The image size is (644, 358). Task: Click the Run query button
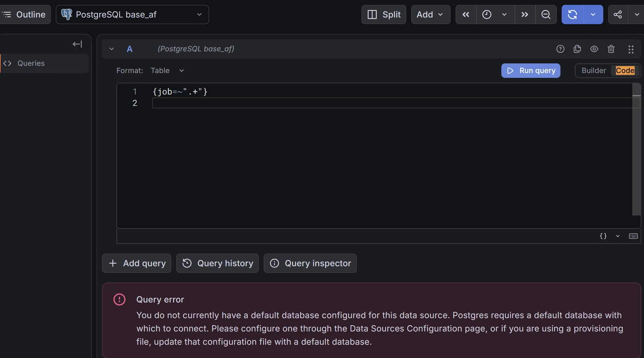[x=530, y=70]
